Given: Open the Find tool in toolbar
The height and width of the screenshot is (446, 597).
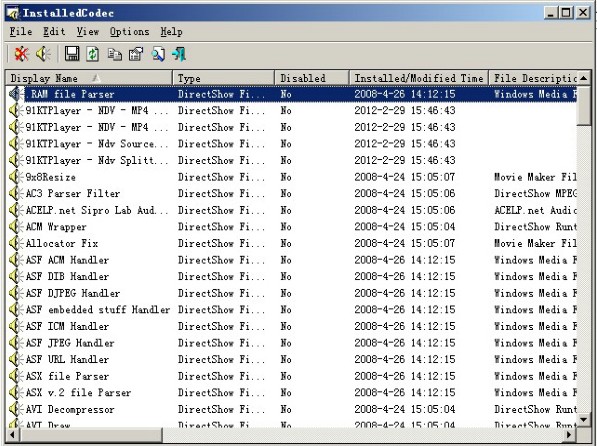Looking at the screenshot, I should coord(158,54).
